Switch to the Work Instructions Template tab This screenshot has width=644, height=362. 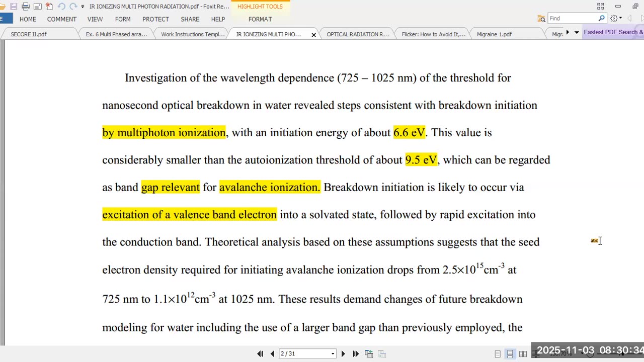[x=193, y=34]
